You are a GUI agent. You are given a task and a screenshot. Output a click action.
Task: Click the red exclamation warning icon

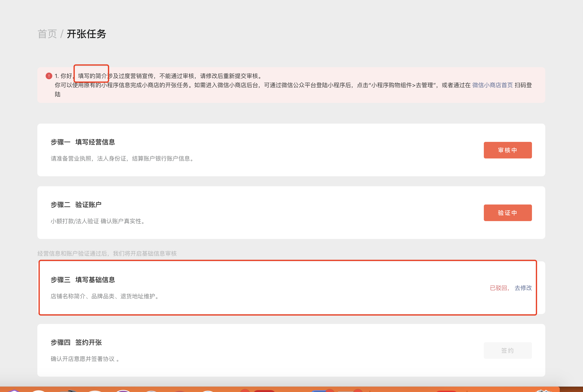(x=49, y=76)
